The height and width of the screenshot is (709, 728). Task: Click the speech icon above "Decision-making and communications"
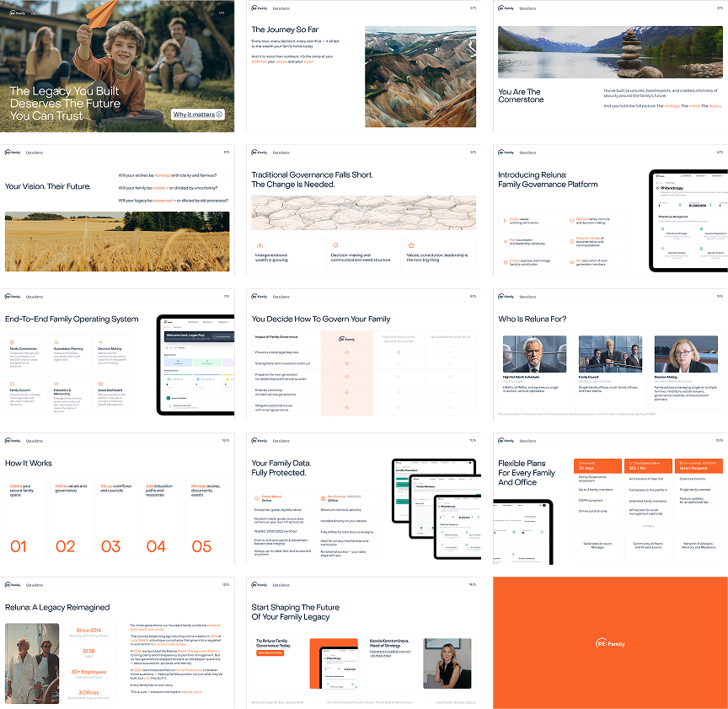(x=335, y=245)
